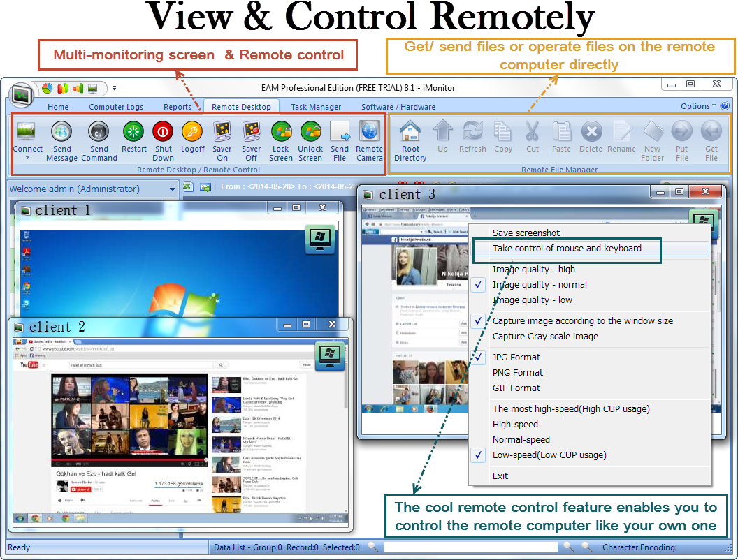The height and width of the screenshot is (560, 738).
Task: Select Image quality - high option
Action: click(533, 270)
